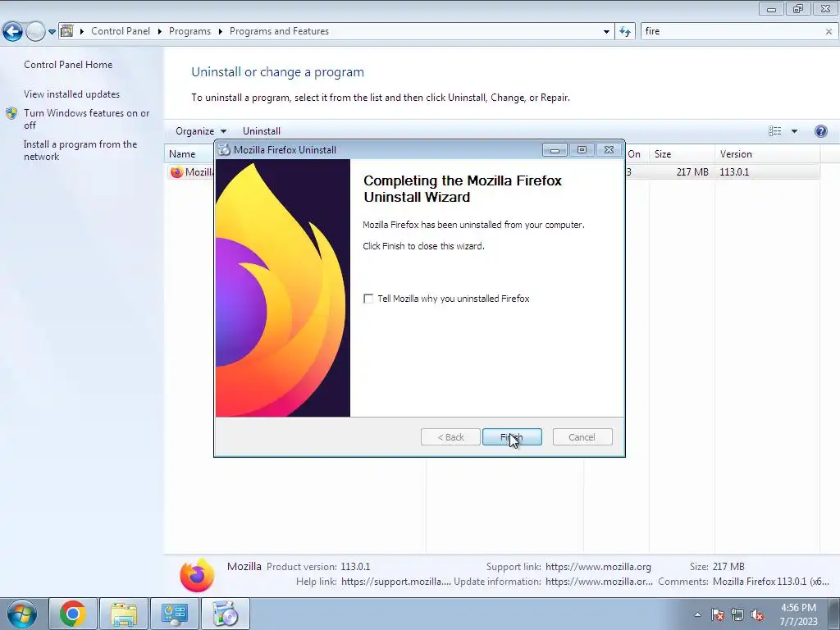Select Programs and Features breadcrumb
This screenshot has height=630, width=840.
[x=279, y=31]
